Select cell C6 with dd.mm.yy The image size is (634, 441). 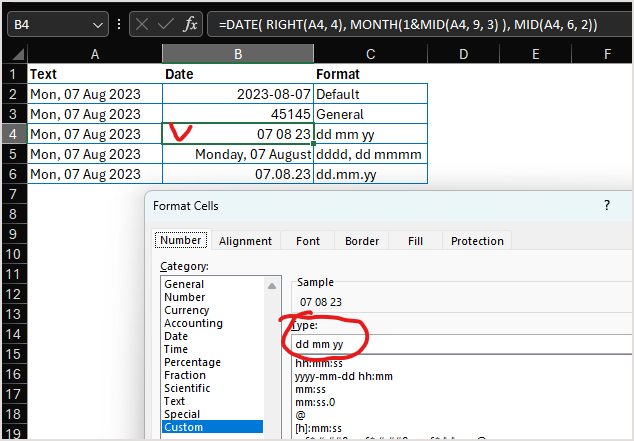pyautogui.click(x=370, y=174)
